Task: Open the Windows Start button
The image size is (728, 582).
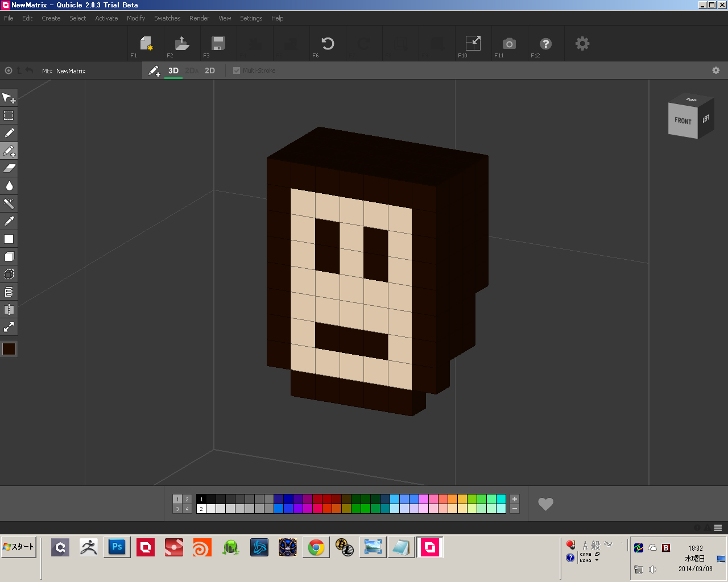Action: point(19,547)
